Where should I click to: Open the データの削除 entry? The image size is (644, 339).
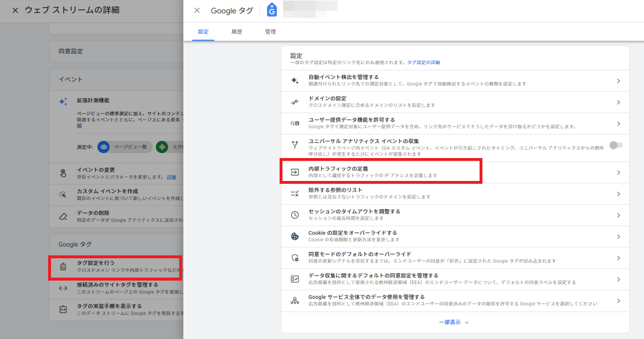[116, 216]
